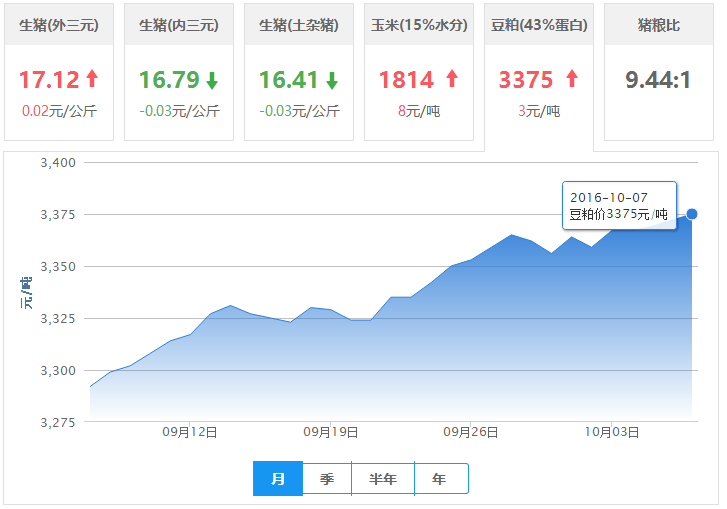Screen dimensions: 727x509
Task: Click the 09月19日 axis label
Action: (x=331, y=433)
